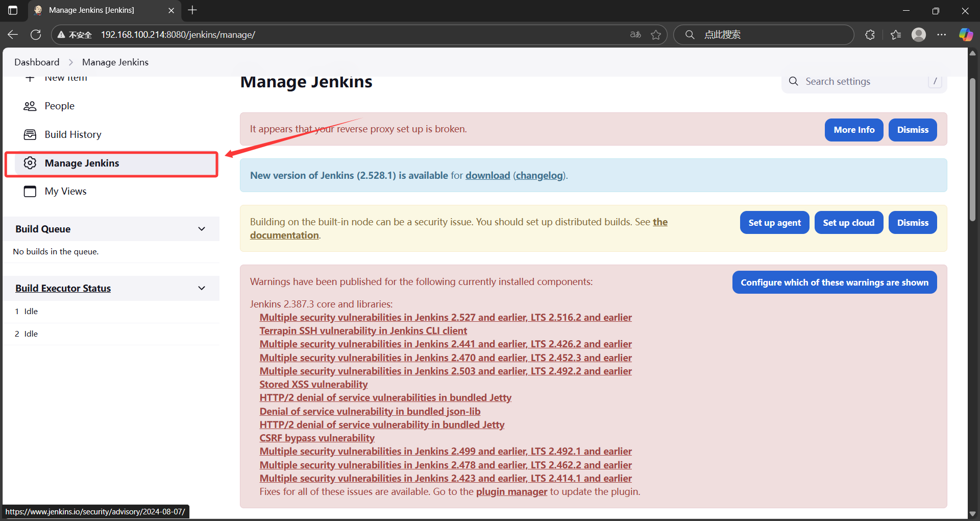Click the My Views window icon
This screenshot has height=521, width=980.
30,191
